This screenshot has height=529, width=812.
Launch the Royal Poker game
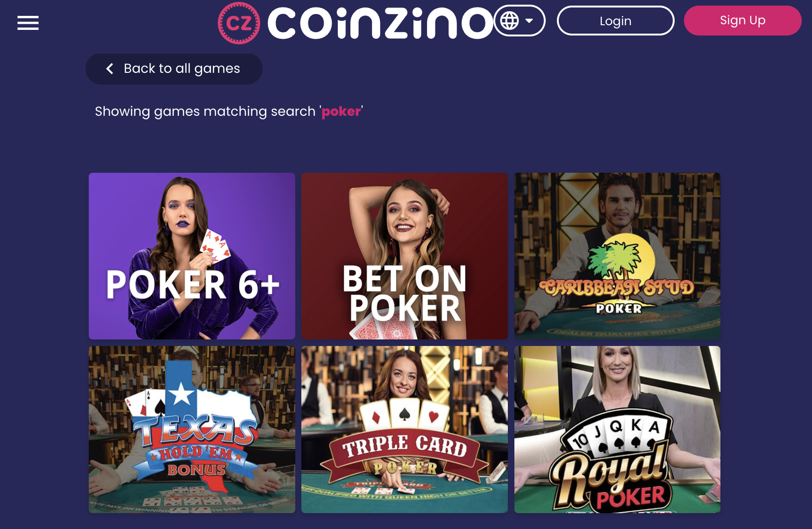pos(617,430)
